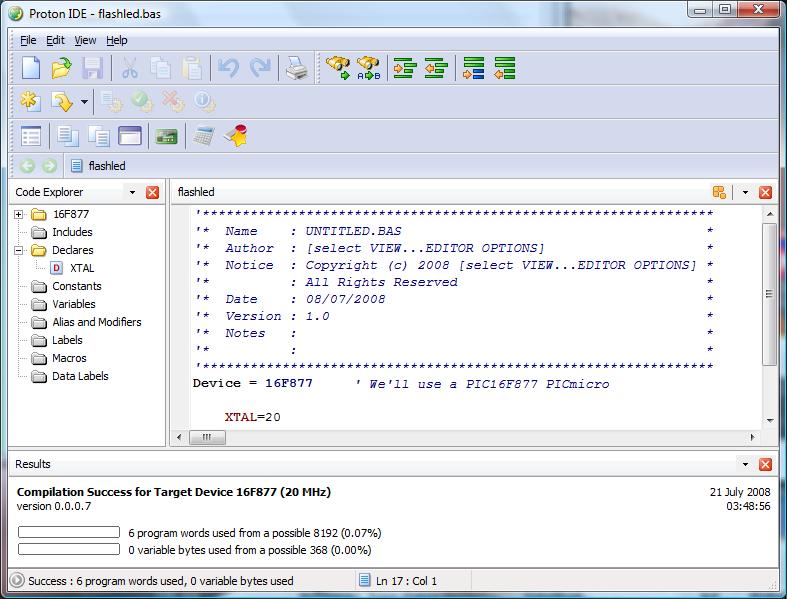The height and width of the screenshot is (599, 787).
Task: Click the vertical scrollbar up arrow in editor
Action: tap(770, 214)
